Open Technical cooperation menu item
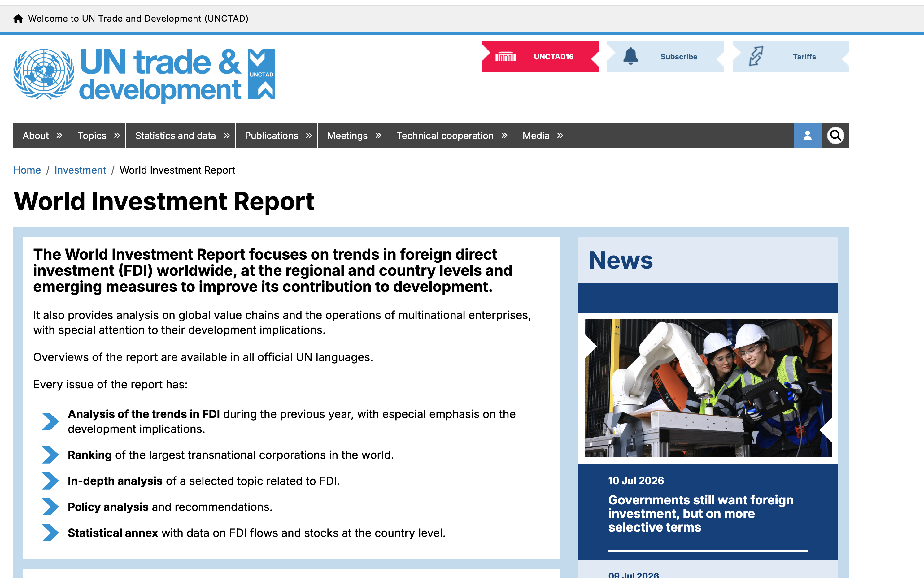This screenshot has height=578, width=924. [445, 136]
